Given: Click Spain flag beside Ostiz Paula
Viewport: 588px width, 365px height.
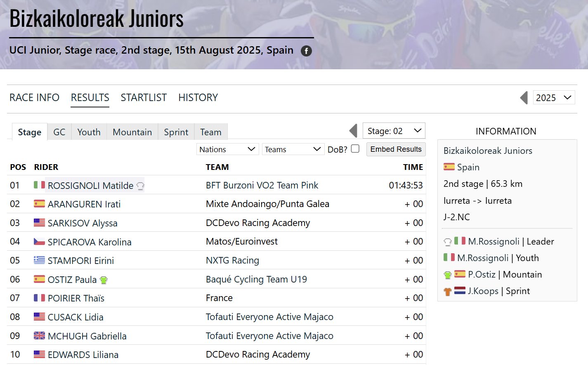Looking at the screenshot, I should tap(39, 279).
